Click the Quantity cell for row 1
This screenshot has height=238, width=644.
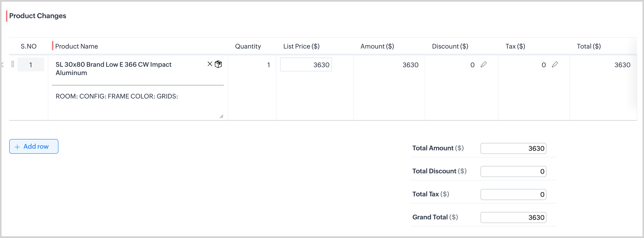[x=252, y=65]
